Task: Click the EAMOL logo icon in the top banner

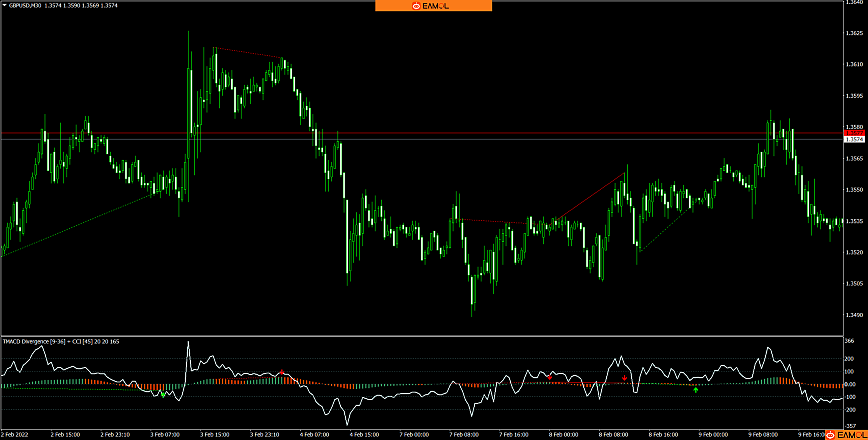Action: click(416, 6)
